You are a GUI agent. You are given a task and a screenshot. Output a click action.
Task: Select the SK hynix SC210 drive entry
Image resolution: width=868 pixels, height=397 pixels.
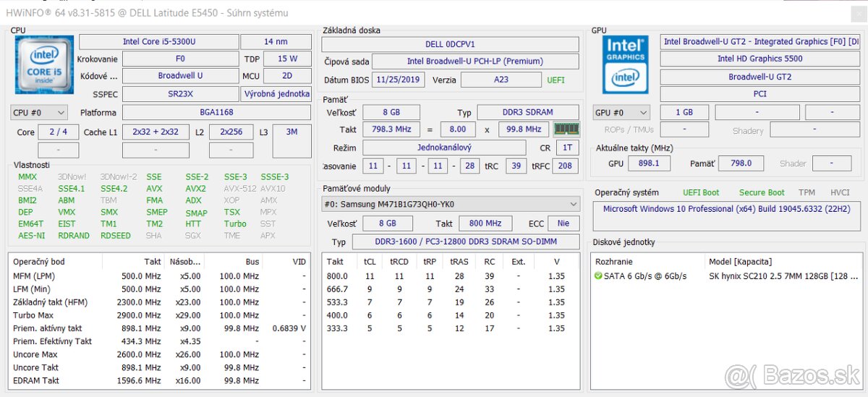tap(783, 276)
